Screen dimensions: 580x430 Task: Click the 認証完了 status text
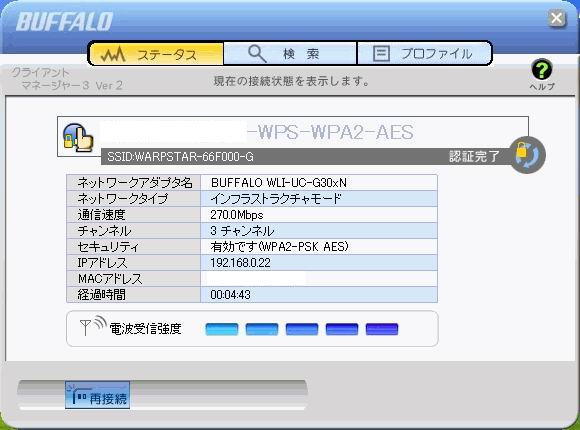pyautogui.click(x=474, y=156)
